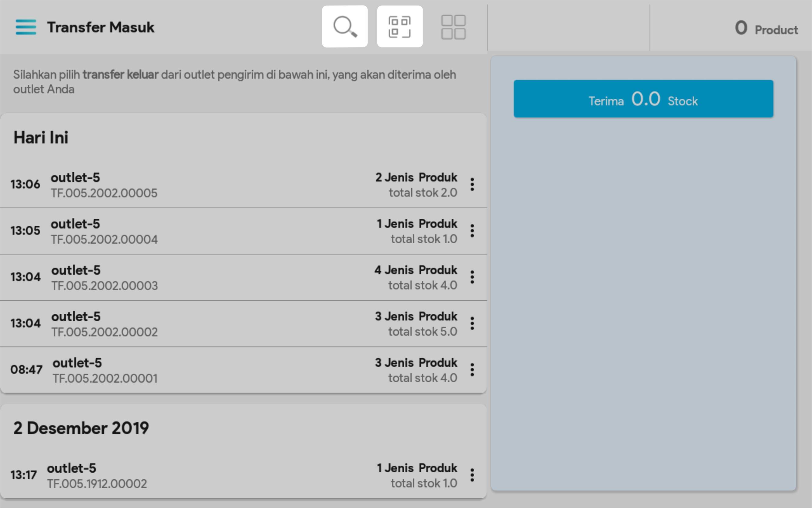The width and height of the screenshot is (812, 508).
Task: Tap the barcode scan icon
Action: (x=400, y=26)
